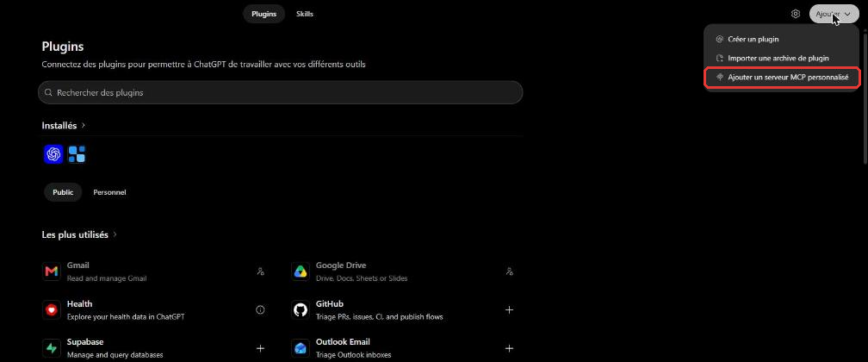Open the Google Drive plugin title
868x362 pixels.
click(341, 265)
